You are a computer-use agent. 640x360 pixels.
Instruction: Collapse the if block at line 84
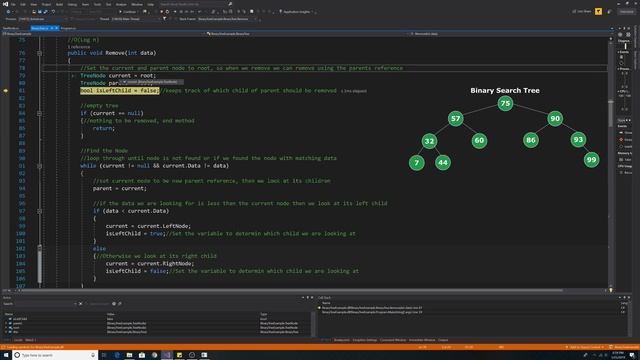[40, 113]
